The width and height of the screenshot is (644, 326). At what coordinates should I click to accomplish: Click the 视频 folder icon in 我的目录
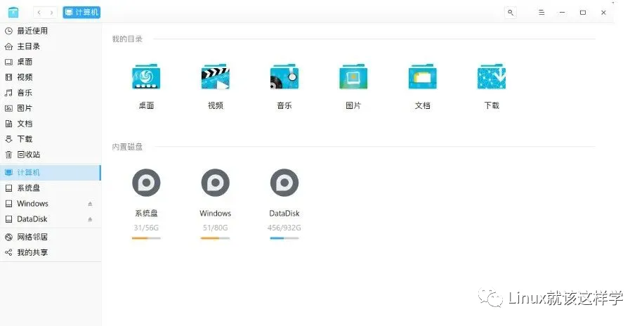pyautogui.click(x=215, y=77)
